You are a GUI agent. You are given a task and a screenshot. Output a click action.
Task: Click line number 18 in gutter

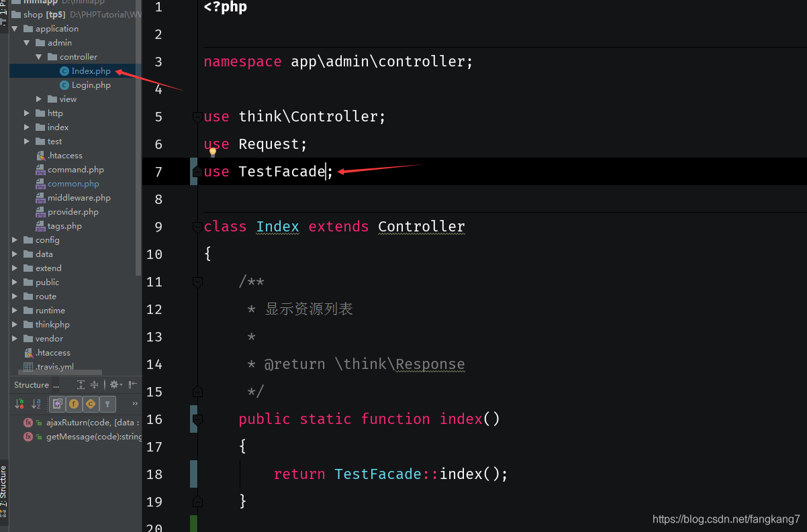[x=154, y=474]
